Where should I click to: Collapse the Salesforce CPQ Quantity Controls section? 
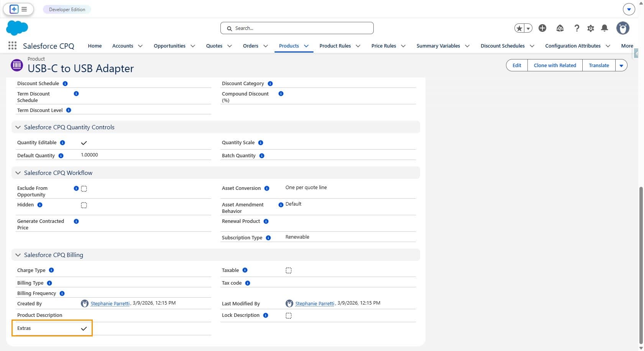click(x=18, y=127)
